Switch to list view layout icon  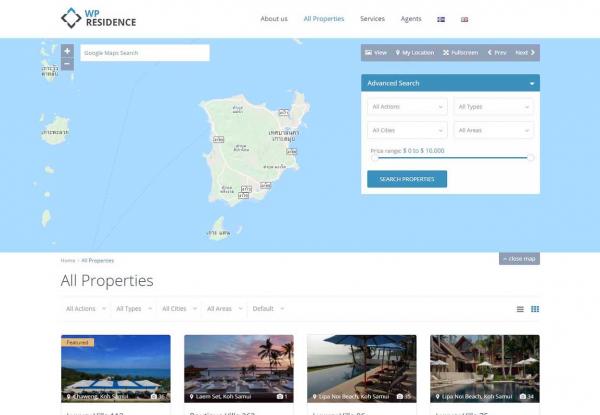click(x=520, y=309)
